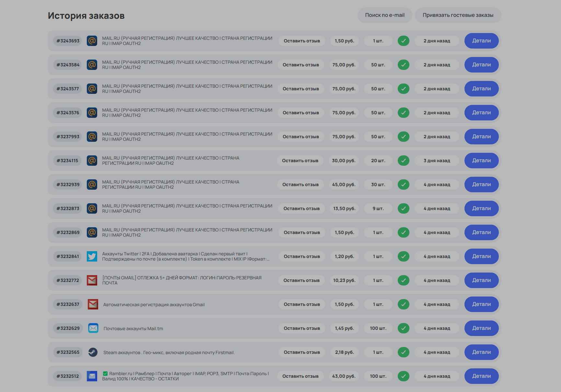Open Автоматическая регистрация аккаунтов Gmail title
The height and width of the screenshot is (392, 561).
154,305
